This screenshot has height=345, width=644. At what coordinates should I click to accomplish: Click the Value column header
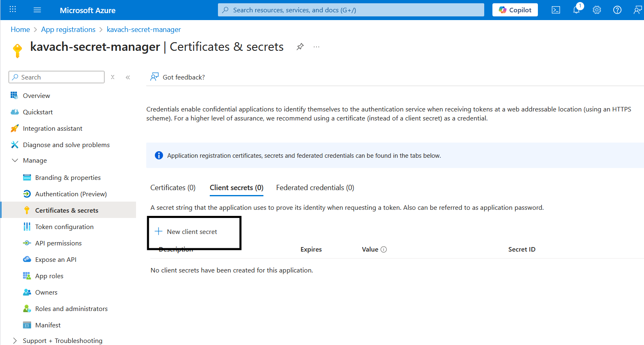pos(370,249)
